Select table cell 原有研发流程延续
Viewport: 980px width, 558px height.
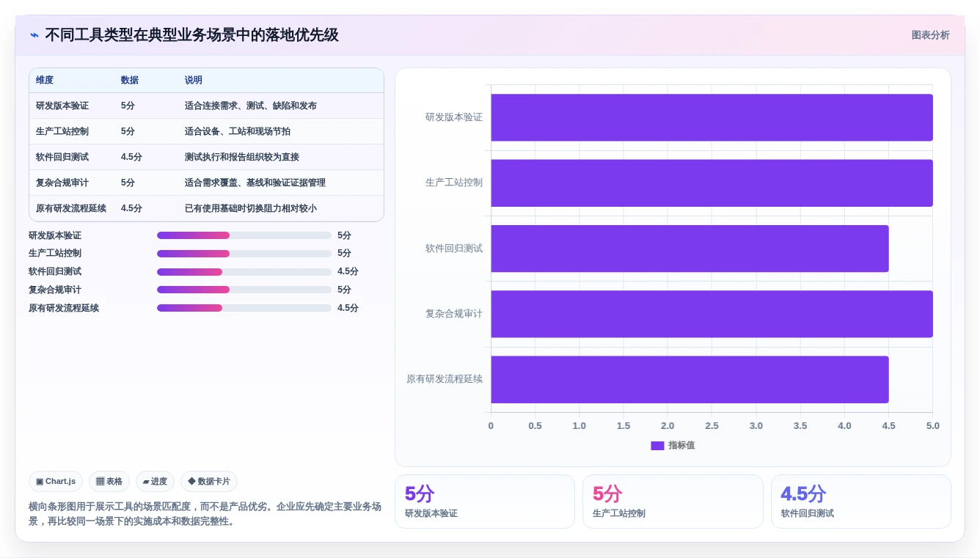pyautogui.click(x=71, y=208)
